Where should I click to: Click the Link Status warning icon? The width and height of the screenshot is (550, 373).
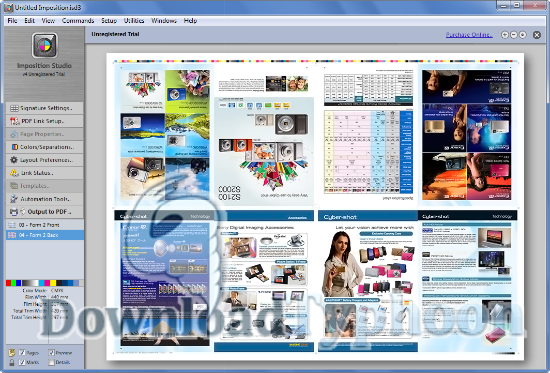[x=14, y=173]
